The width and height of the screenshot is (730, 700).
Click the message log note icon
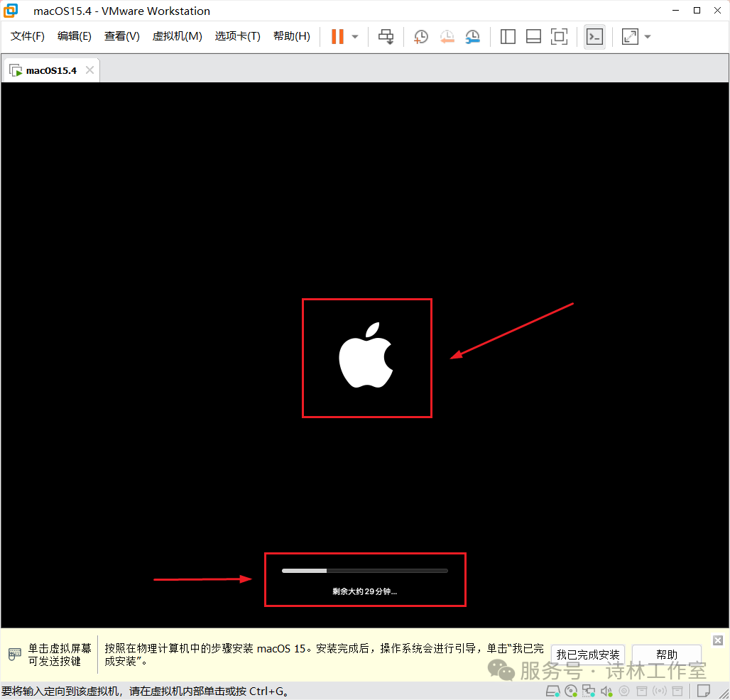point(704,691)
